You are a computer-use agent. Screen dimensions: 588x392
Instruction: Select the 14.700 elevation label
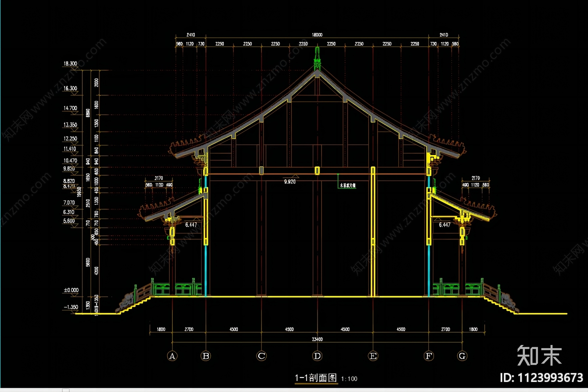pos(70,108)
